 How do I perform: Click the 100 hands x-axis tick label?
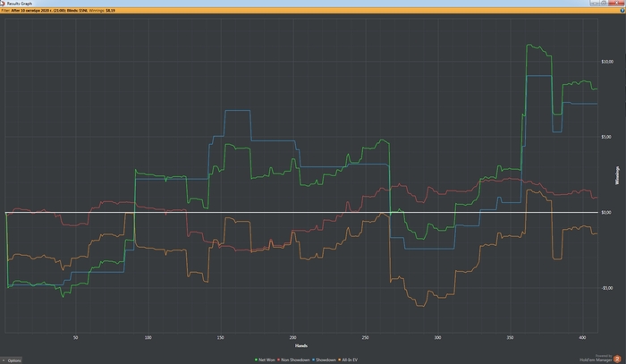(x=148, y=338)
